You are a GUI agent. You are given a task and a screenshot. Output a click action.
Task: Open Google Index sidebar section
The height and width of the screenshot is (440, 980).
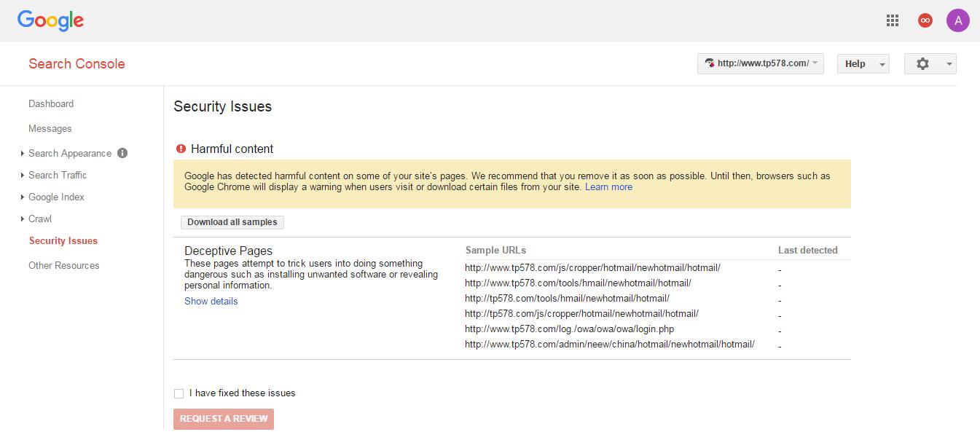click(56, 197)
